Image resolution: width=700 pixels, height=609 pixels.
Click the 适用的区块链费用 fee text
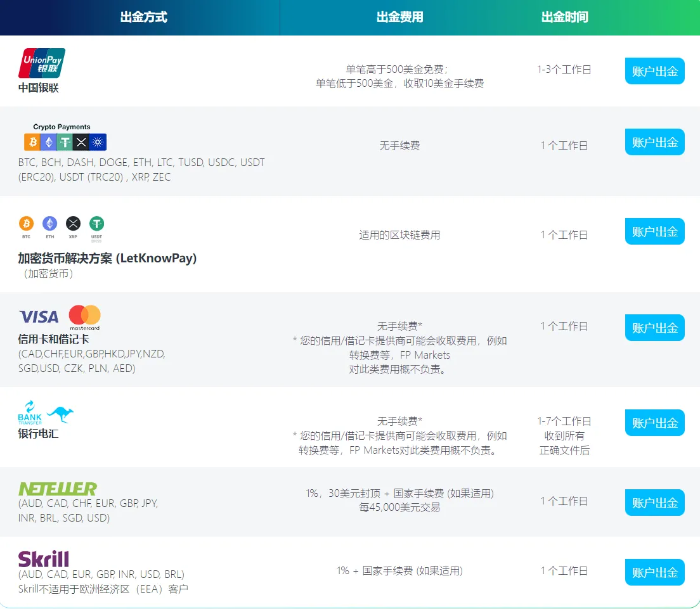(x=399, y=234)
